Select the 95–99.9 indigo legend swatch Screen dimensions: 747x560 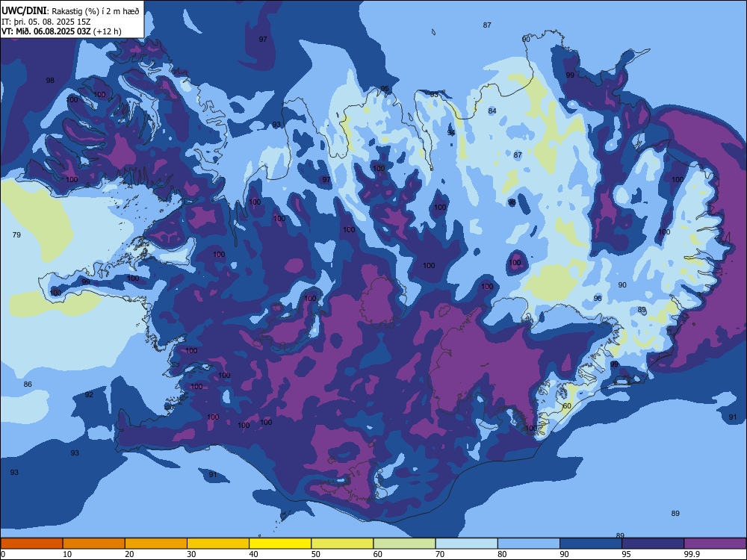[x=653, y=544]
